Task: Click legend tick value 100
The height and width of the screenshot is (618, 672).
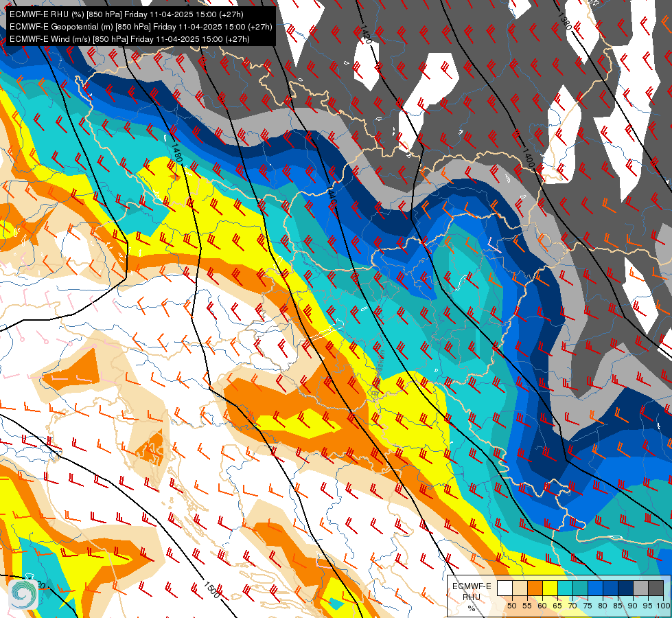Action: click(x=663, y=606)
